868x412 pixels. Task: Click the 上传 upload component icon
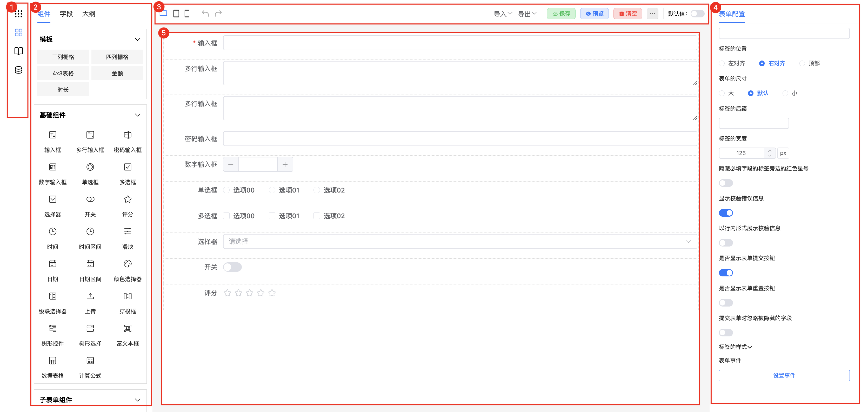coord(90,296)
